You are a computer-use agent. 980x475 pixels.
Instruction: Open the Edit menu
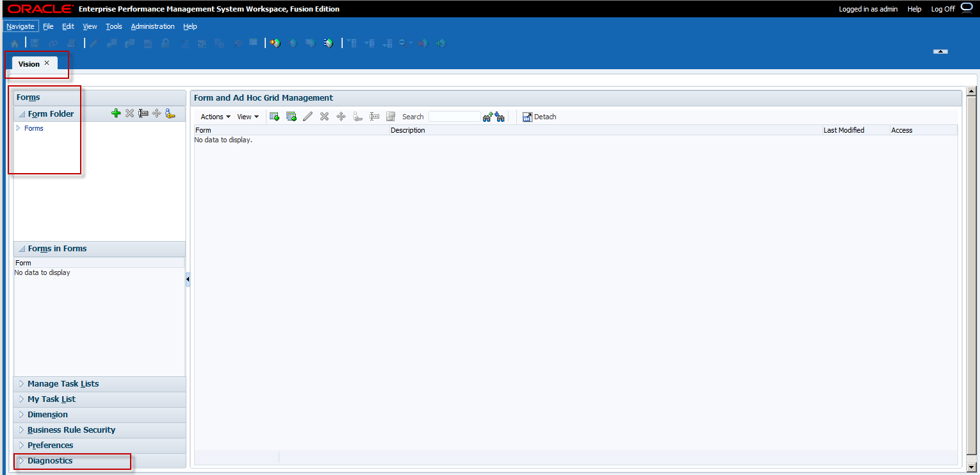68,26
